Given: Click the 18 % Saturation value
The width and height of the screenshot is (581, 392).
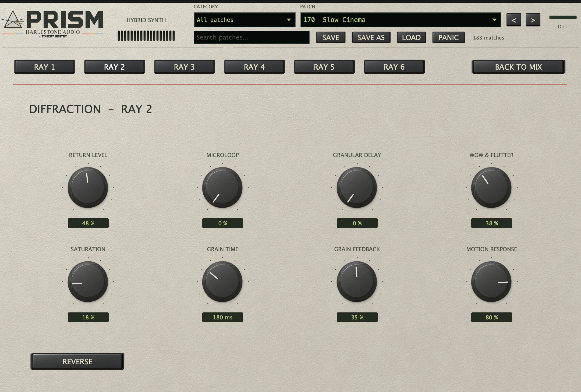Looking at the screenshot, I should click(88, 317).
